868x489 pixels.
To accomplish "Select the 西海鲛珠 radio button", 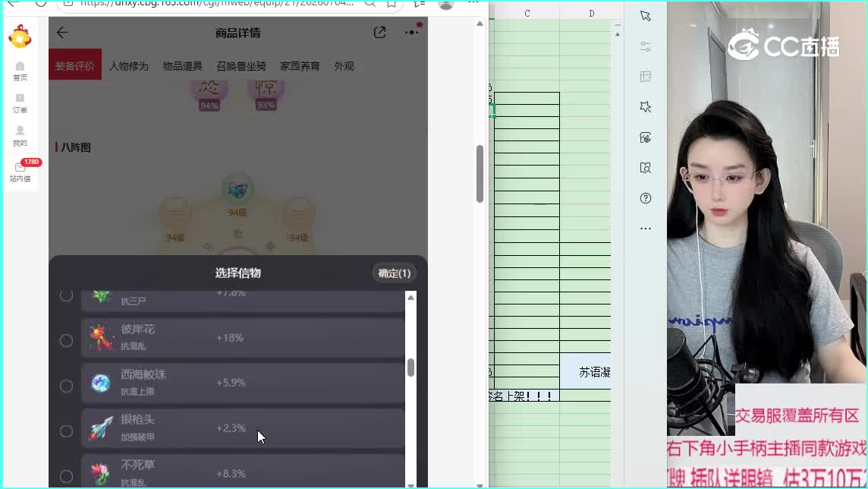I will [x=67, y=386].
